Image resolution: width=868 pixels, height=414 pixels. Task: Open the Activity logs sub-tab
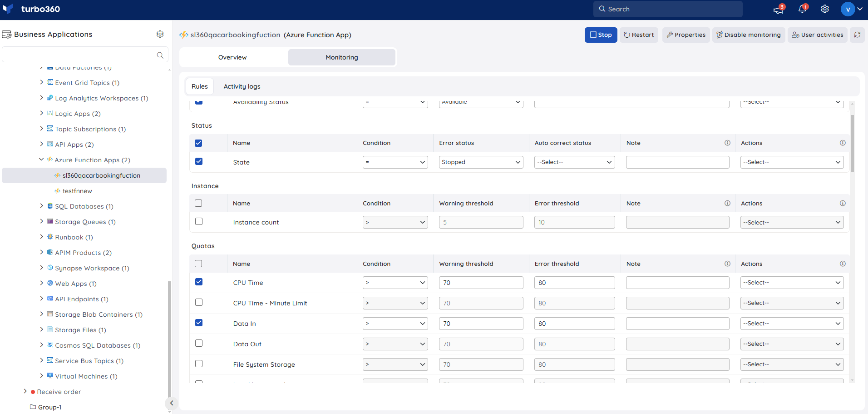coord(242,86)
